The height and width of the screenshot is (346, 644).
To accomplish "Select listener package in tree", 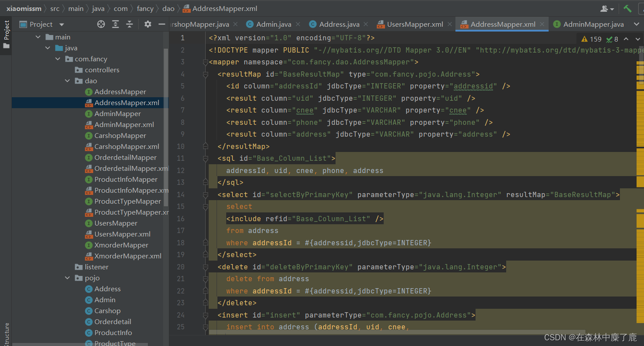I will (92, 267).
